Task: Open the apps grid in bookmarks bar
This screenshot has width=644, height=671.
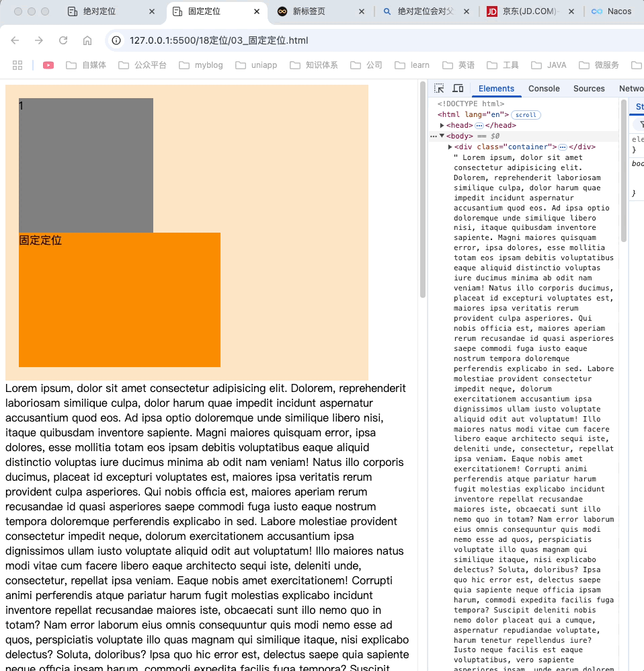Action: [x=17, y=65]
